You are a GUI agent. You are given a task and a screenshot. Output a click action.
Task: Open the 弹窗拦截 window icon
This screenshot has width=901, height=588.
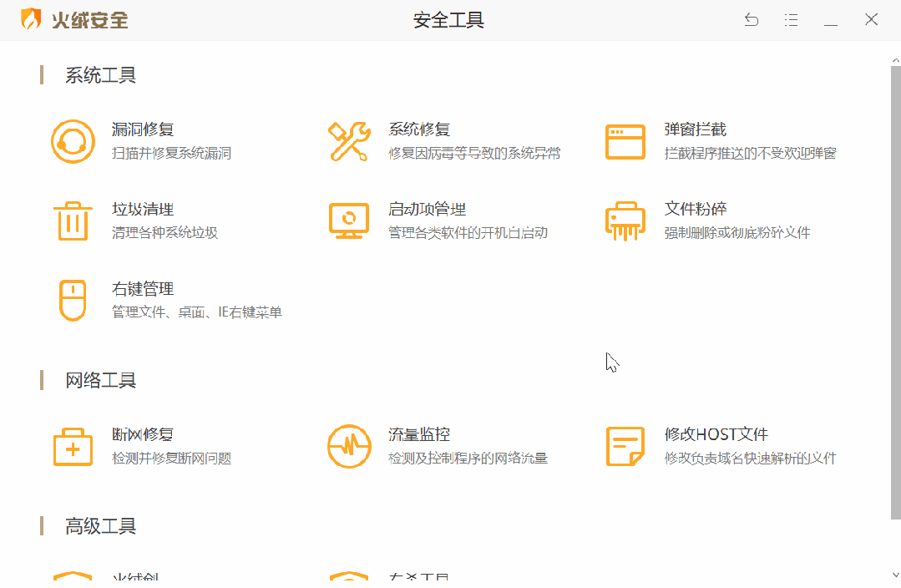625,142
